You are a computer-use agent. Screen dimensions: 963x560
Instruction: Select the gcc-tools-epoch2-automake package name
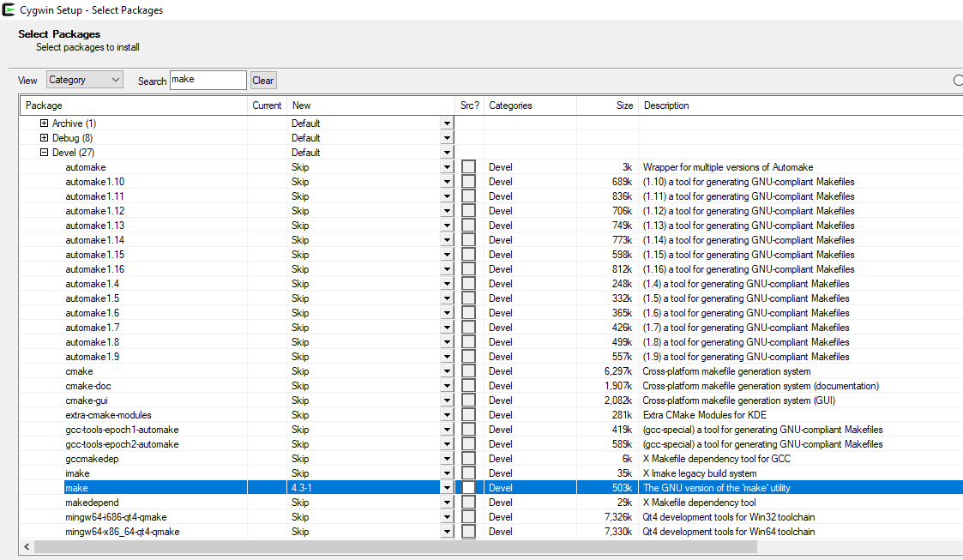[x=123, y=444]
